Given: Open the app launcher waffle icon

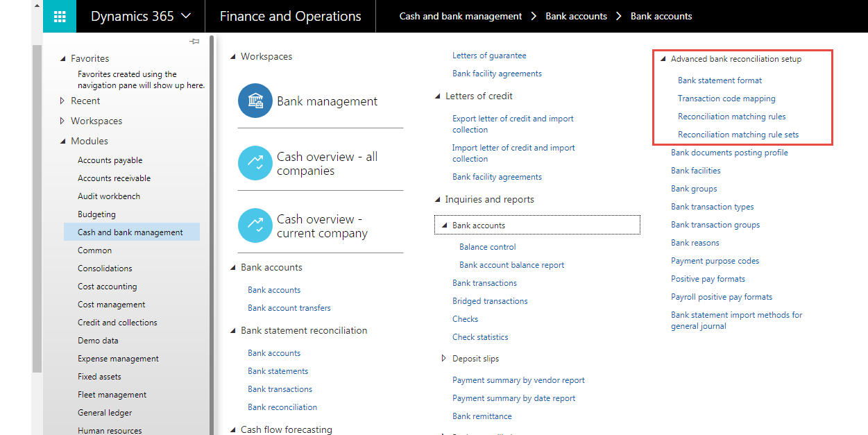Looking at the screenshot, I should 60,16.
